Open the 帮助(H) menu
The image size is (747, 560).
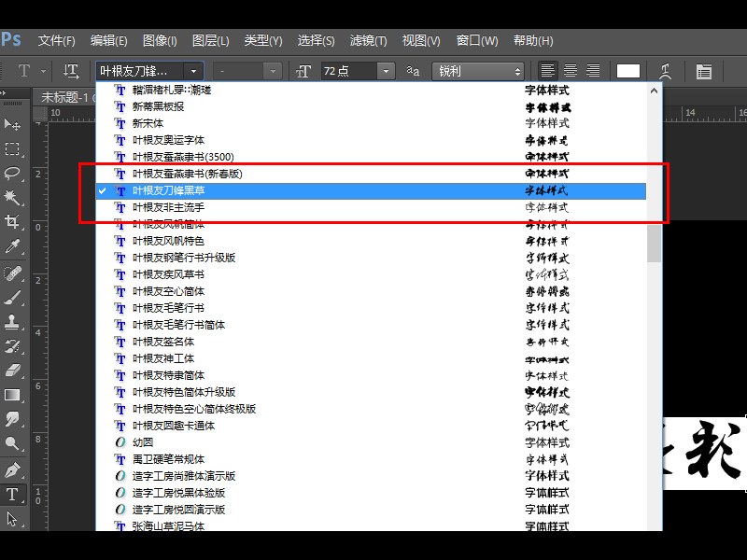[x=533, y=41]
